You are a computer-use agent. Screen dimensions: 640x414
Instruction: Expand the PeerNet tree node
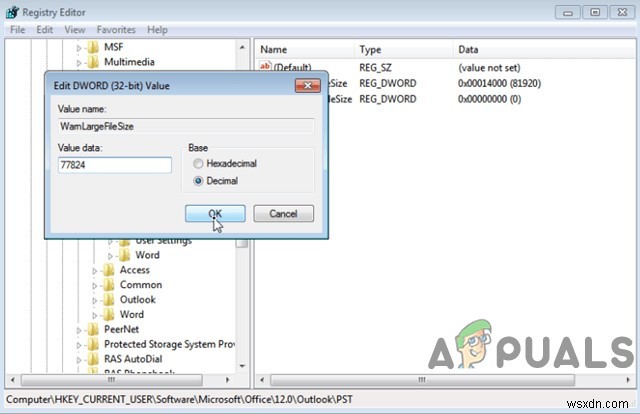(x=79, y=330)
